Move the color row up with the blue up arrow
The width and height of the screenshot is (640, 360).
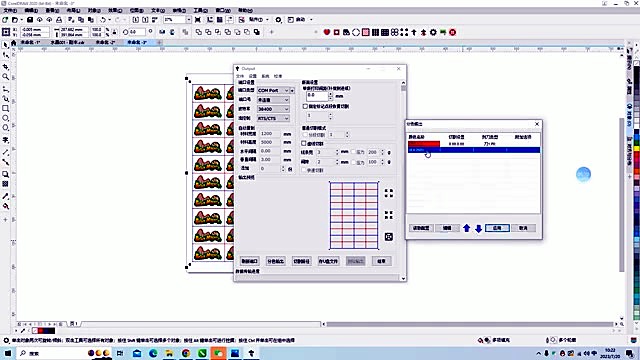[467, 228]
